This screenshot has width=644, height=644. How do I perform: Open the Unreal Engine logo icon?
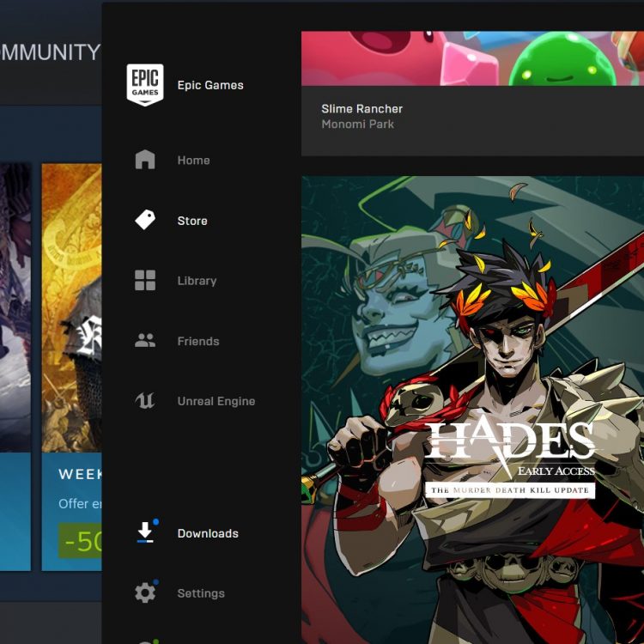click(145, 401)
